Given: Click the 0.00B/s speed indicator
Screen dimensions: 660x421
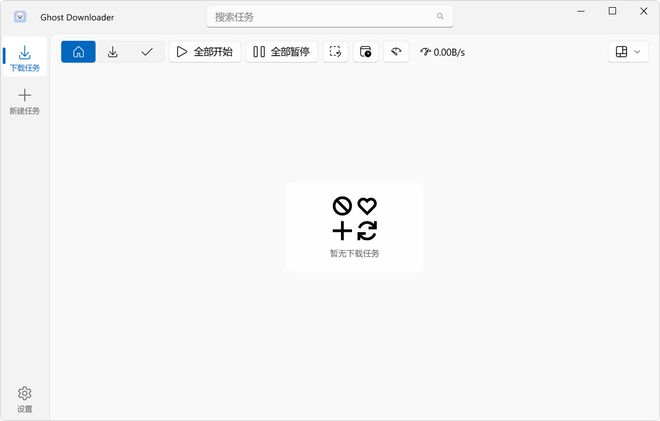Looking at the screenshot, I should [442, 52].
